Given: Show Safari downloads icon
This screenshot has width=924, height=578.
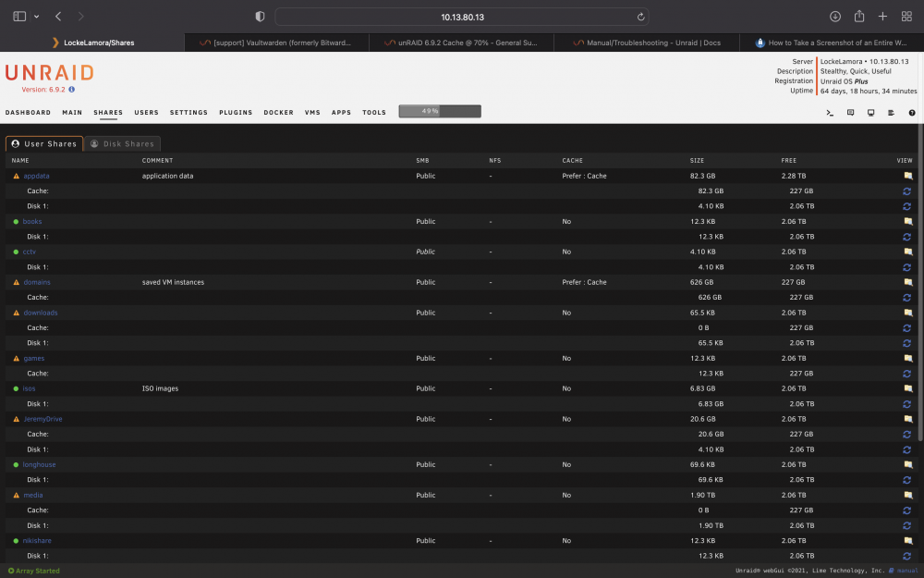Looking at the screenshot, I should coord(835,17).
